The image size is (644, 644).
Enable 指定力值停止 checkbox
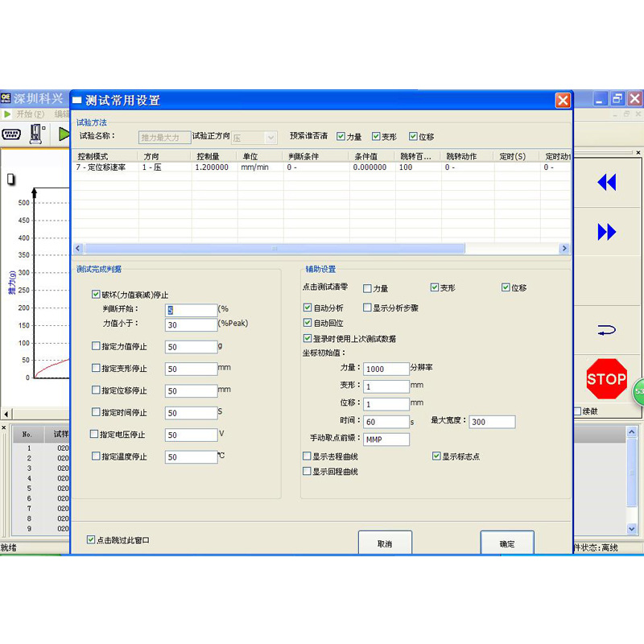coord(96,346)
